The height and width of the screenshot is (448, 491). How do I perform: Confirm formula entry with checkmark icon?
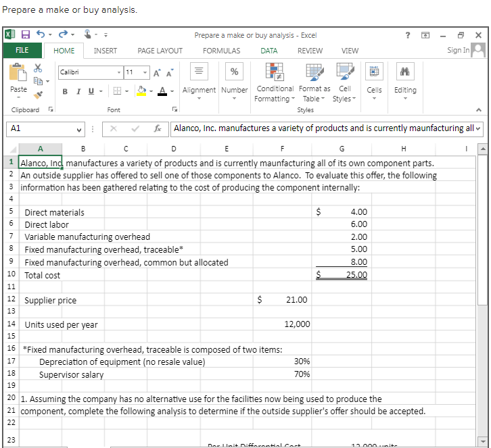[135, 128]
